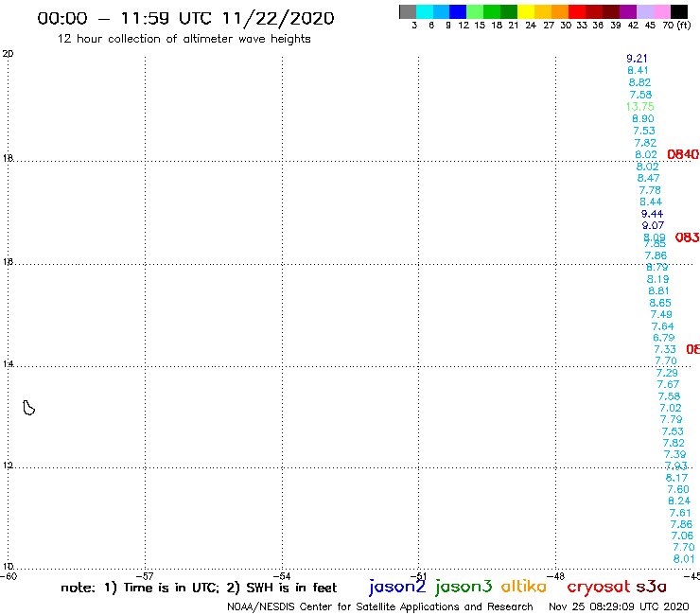Click the gray swatch in the color scale

(x=408, y=11)
